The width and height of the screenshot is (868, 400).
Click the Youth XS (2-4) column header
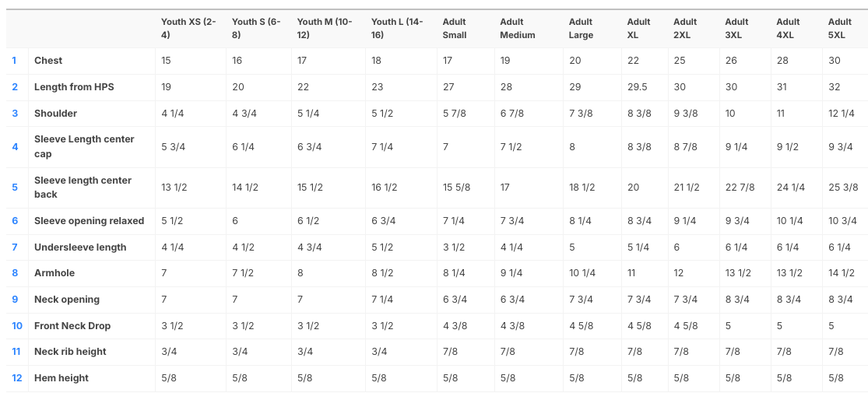(188, 29)
